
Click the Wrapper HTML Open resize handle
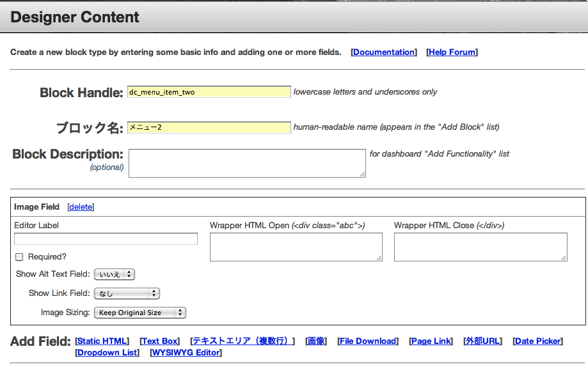379,258
